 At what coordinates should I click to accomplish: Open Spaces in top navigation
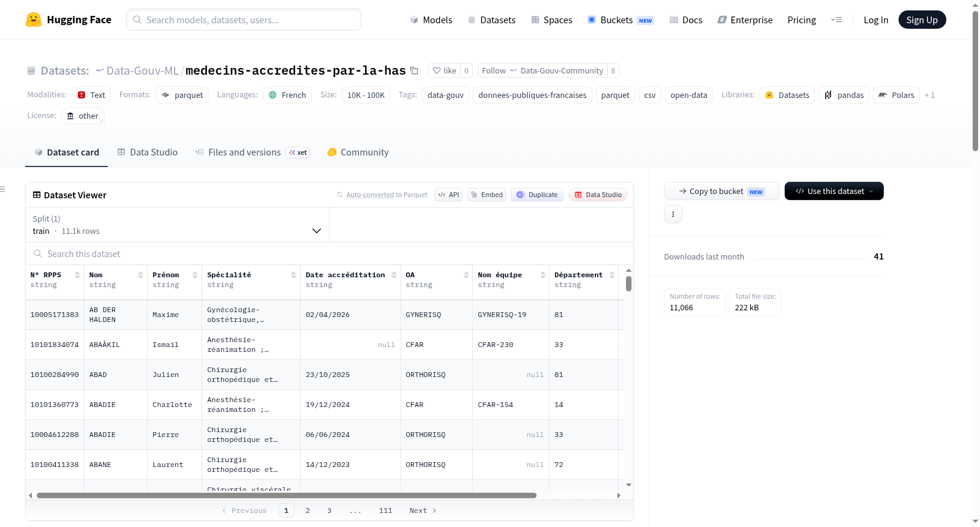tap(551, 20)
